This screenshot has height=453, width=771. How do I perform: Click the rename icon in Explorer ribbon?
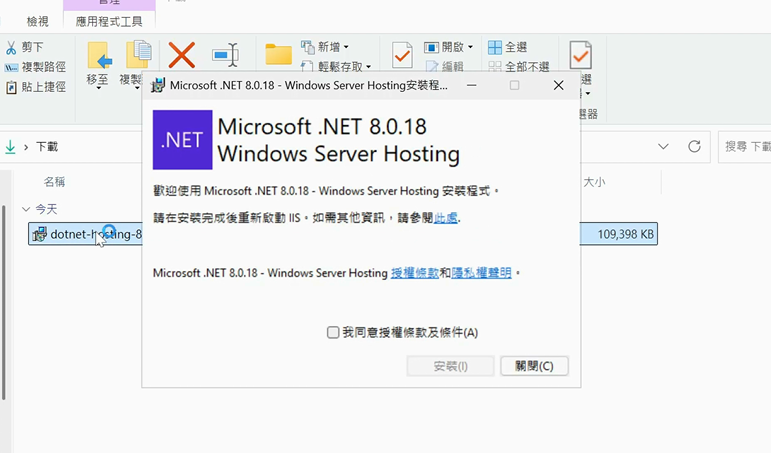226,55
